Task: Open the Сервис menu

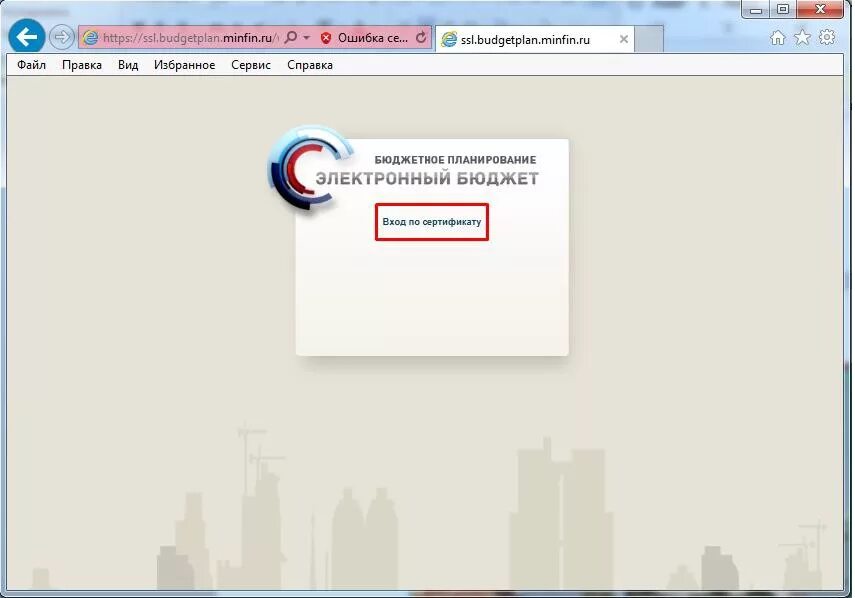Action: 251,65
